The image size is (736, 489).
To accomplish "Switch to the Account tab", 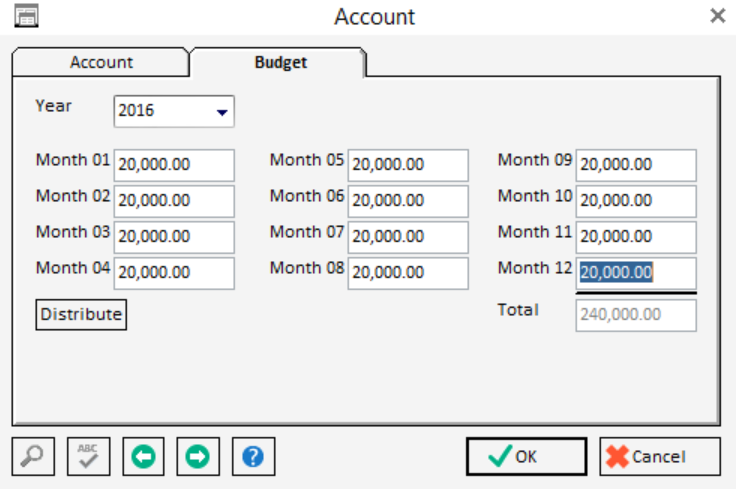I will click(x=101, y=62).
